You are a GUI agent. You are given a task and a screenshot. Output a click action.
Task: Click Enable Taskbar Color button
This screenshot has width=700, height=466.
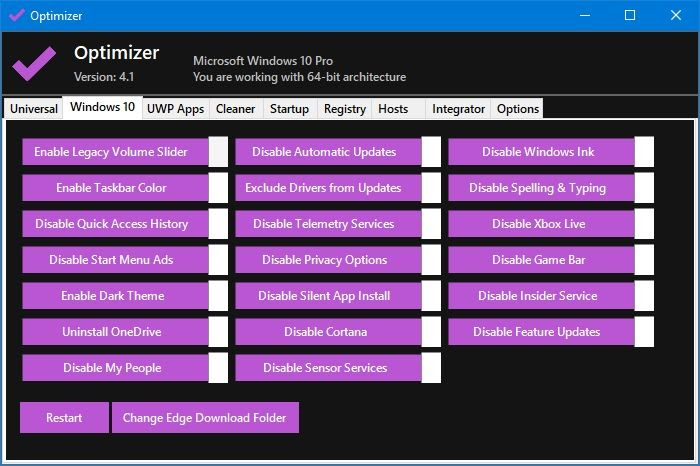115,188
